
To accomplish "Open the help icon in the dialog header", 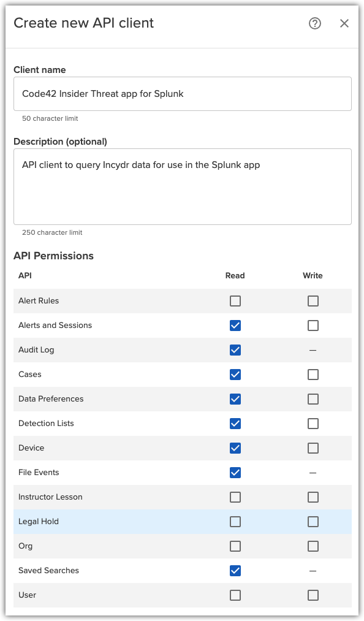I will point(314,23).
